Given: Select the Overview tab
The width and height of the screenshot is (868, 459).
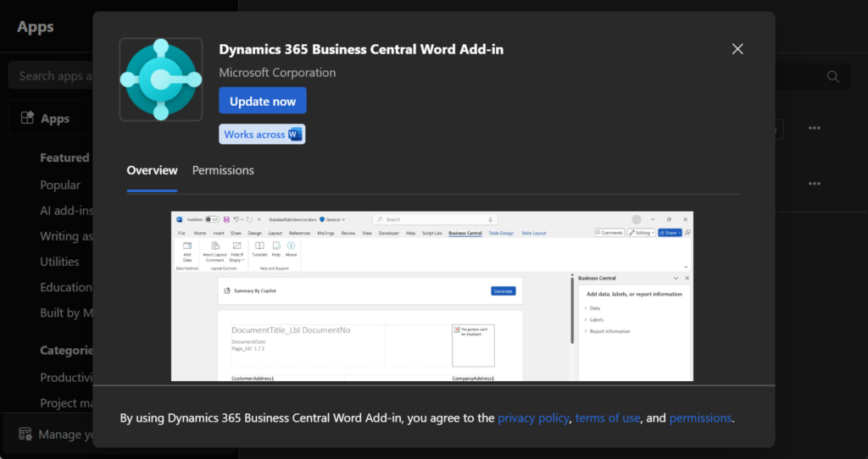Looking at the screenshot, I should tap(153, 170).
